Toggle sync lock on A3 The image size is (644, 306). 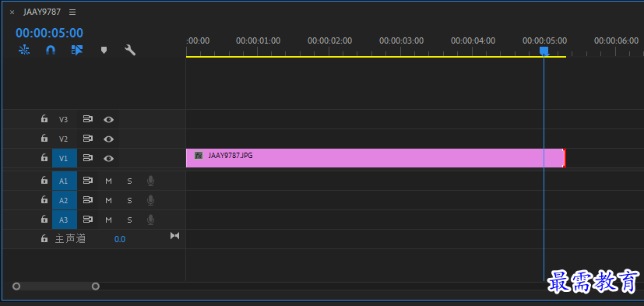pos(88,220)
